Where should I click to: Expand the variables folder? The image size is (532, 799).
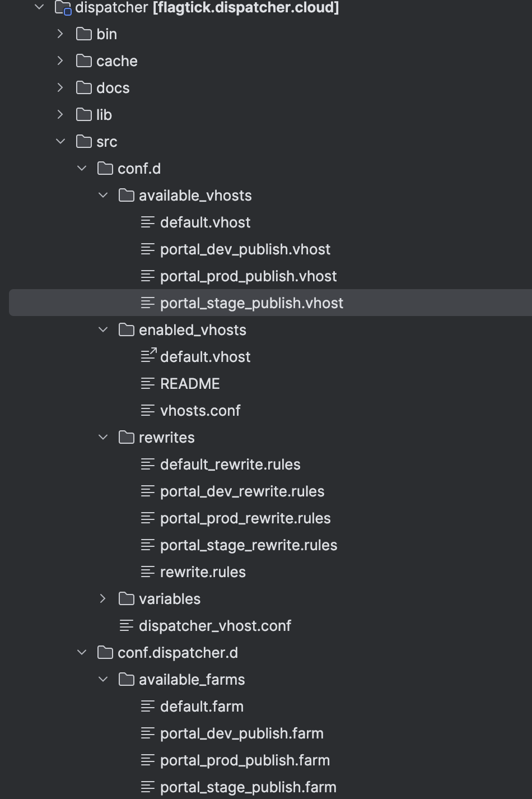[103, 599]
